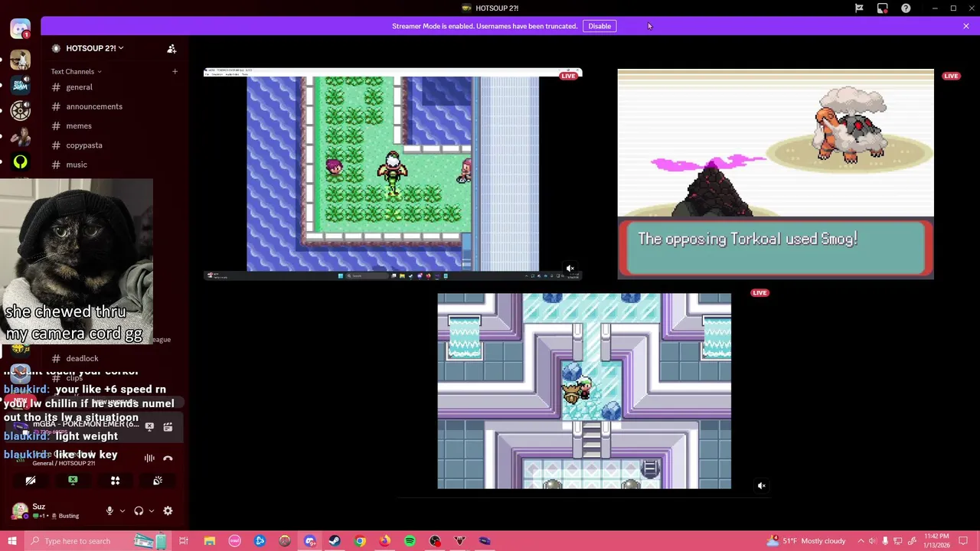Open the mGBA taskbar icon

[485, 541]
